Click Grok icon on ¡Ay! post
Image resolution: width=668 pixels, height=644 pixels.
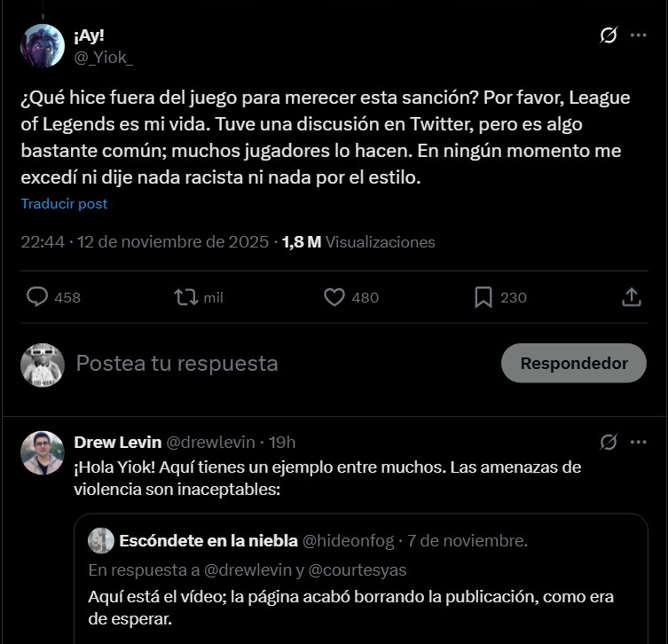tap(609, 35)
